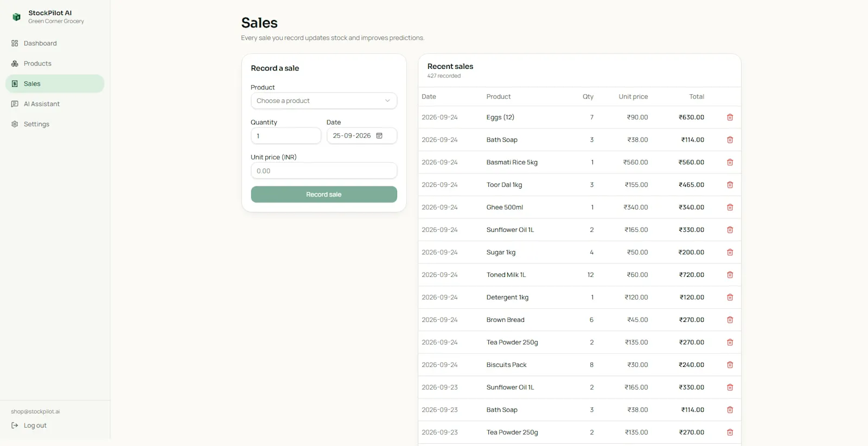Screen dimensions: 868x446
Task: Click the Unit price (INR) field
Action: pos(324,171)
